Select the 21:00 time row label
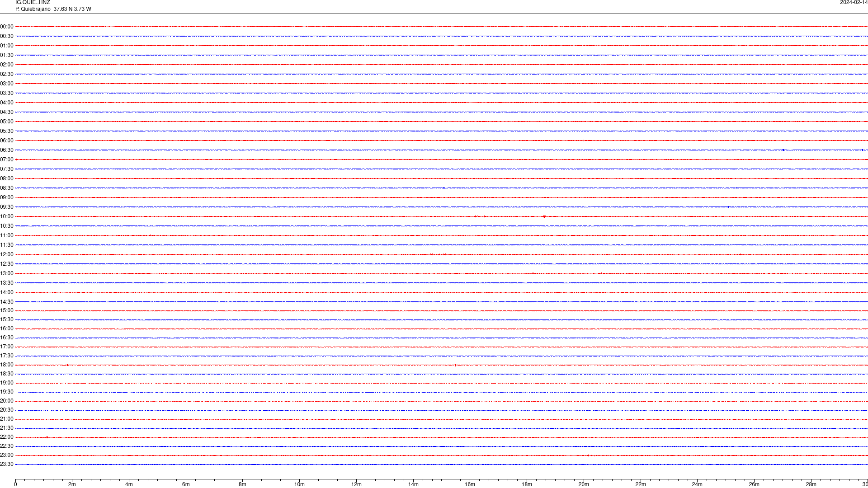The height and width of the screenshot is (488, 868). coord(7,419)
